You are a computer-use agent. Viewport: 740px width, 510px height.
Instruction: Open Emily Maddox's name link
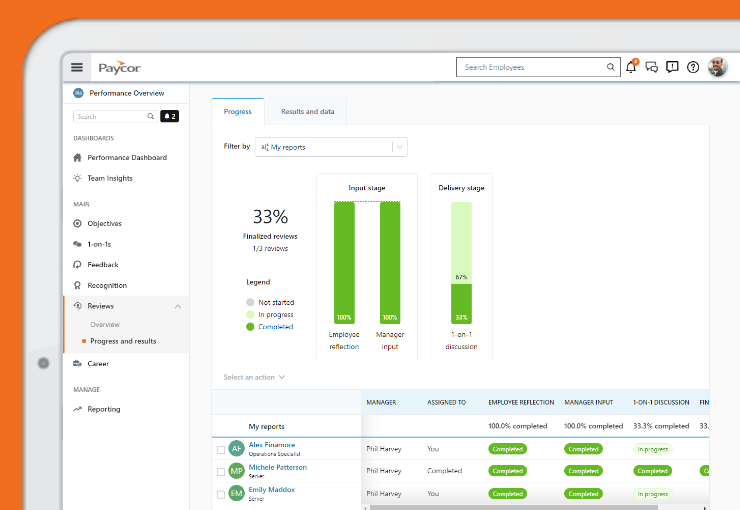click(271, 490)
